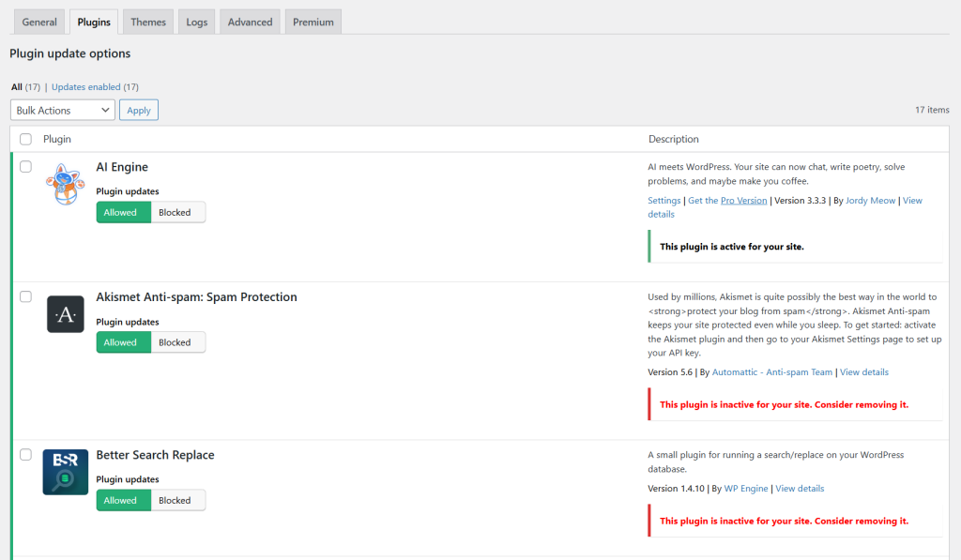Set Akismet plugin updates to Allowed

tap(123, 342)
